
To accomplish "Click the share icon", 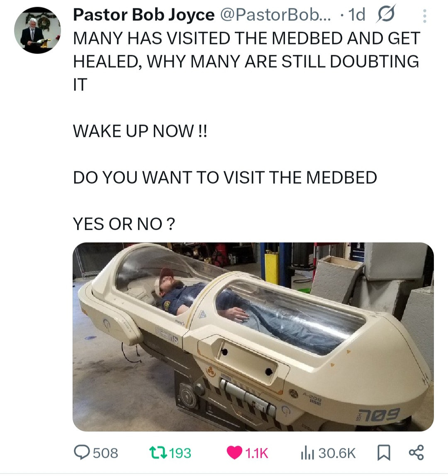I will point(416,452).
